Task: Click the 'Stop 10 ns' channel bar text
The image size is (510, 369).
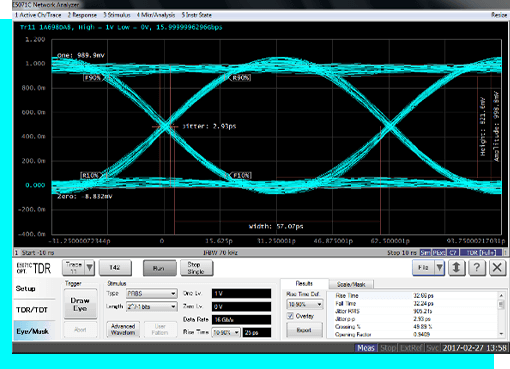Action: (402, 253)
